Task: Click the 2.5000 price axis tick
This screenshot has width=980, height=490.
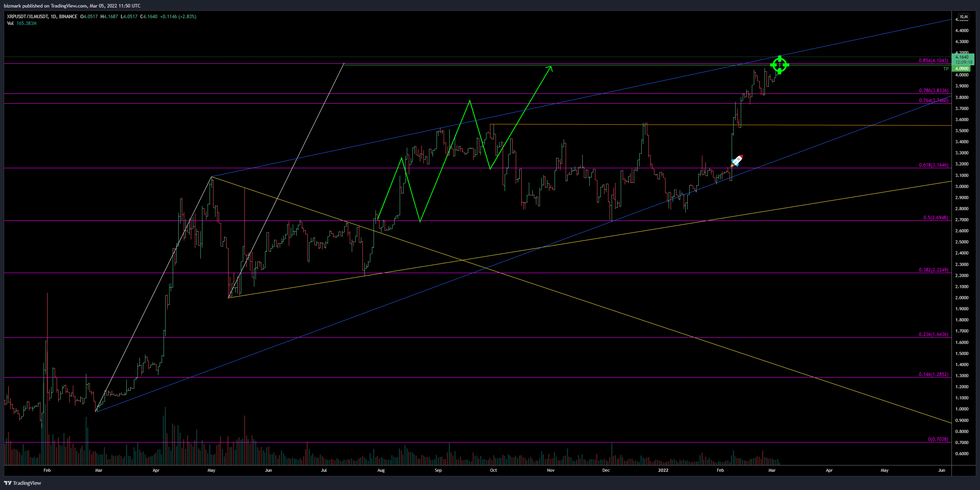Action: point(962,242)
